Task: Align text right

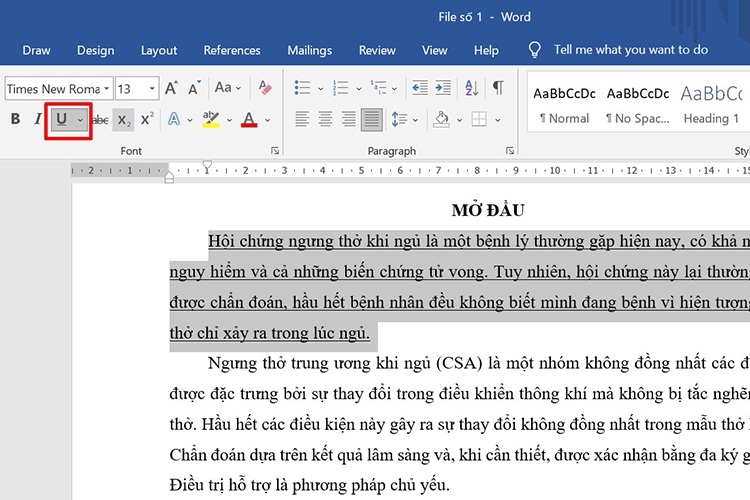Action: point(349,119)
